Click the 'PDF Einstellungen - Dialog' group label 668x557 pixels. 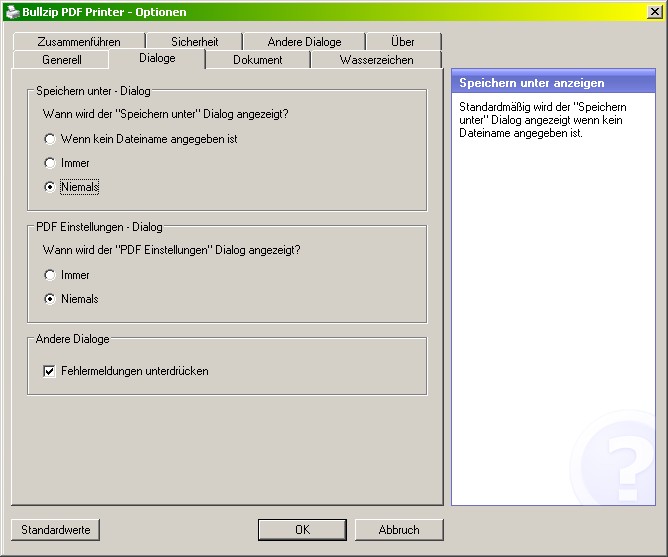pos(99,227)
